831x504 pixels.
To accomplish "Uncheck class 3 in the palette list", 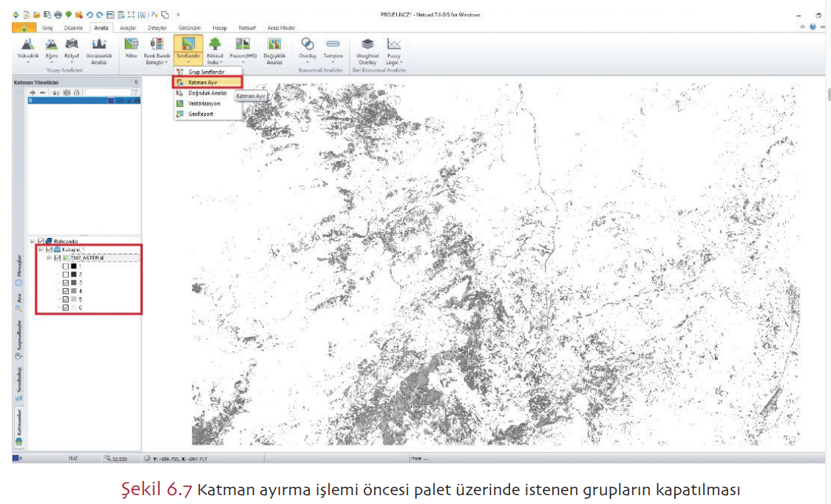I will tap(66, 283).
